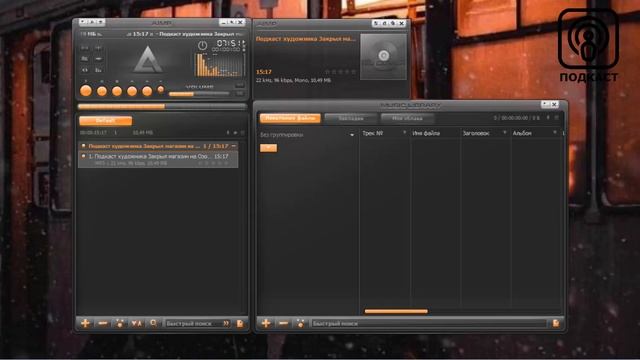Click the double-arrow icon after playlist search field
Viewport: 640px width, 360px height.
pyautogui.click(x=226, y=323)
